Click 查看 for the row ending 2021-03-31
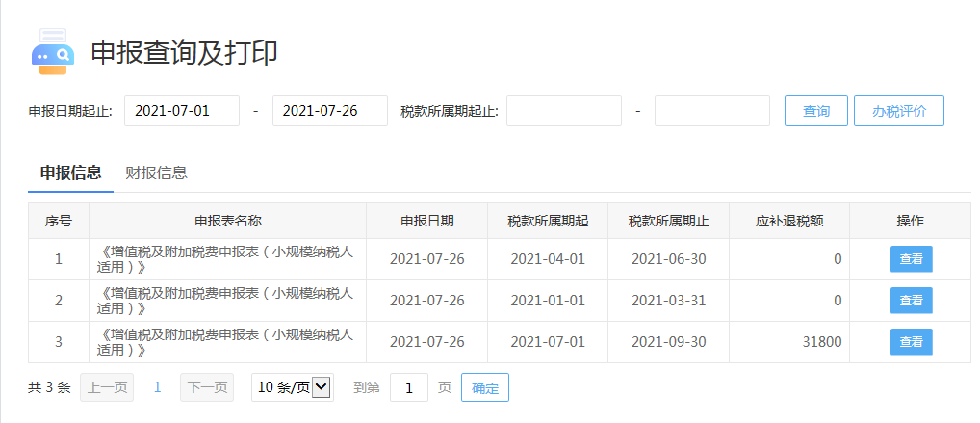 click(x=912, y=301)
